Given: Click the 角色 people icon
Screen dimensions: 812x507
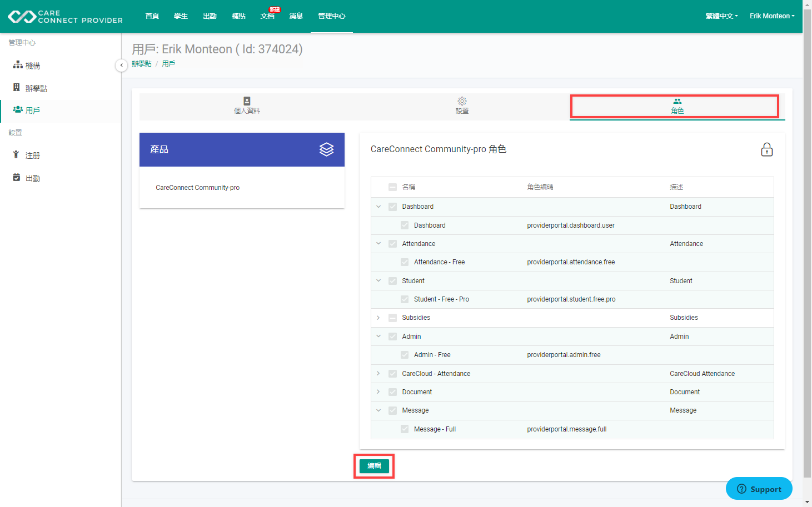Looking at the screenshot, I should pos(677,101).
